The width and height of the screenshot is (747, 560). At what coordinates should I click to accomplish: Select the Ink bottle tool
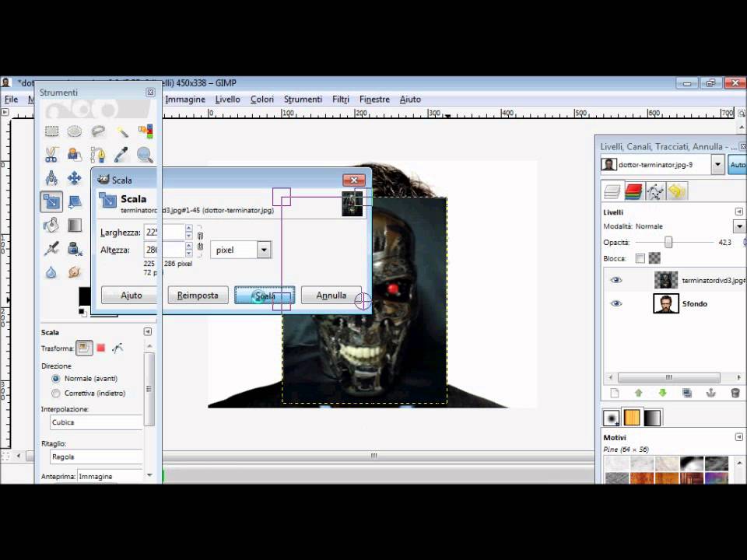[x=75, y=248]
